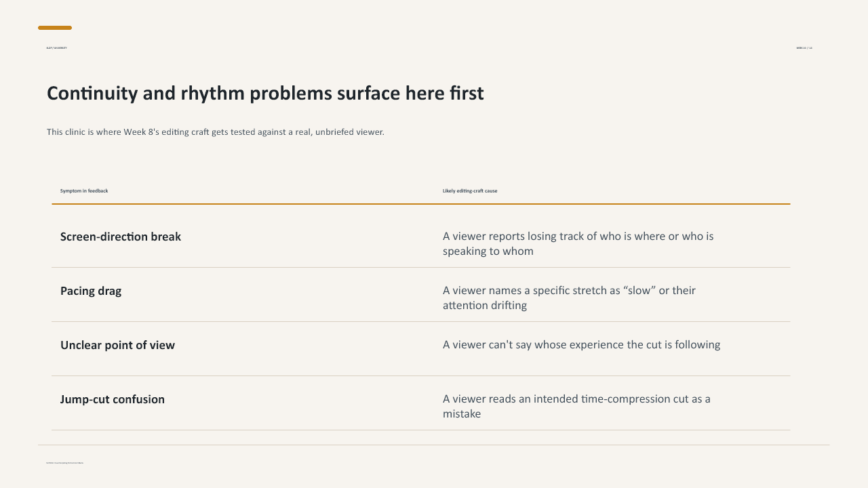The image size is (868, 488).
Task: Click the divider line below the Pacing drag row
Action: tap(420, 321)
